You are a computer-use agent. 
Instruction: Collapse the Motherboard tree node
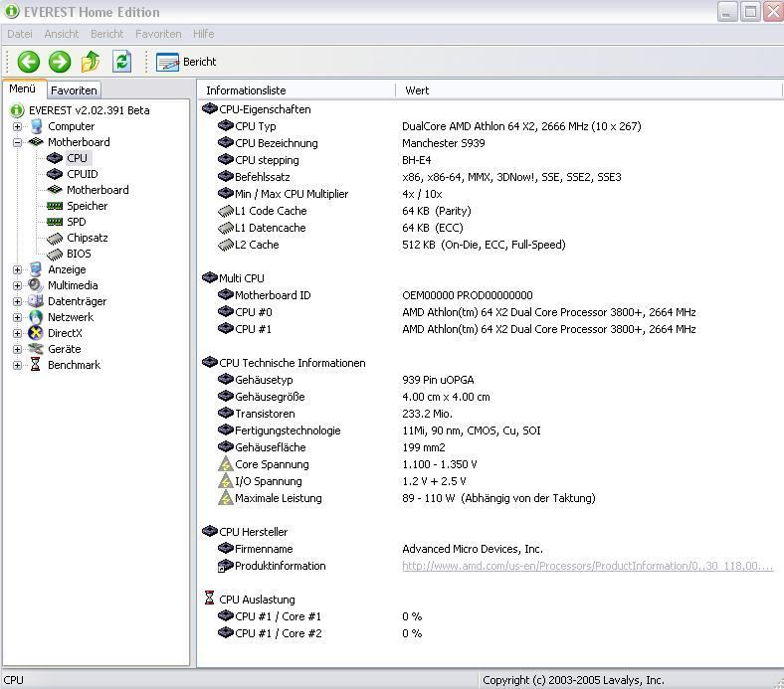18,142
